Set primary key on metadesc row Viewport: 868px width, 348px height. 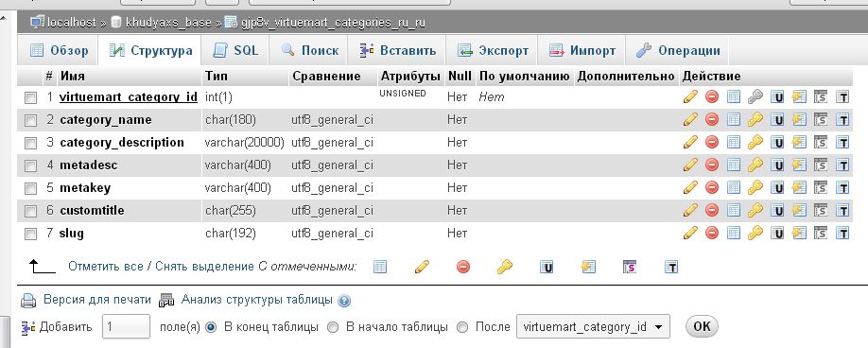pos(755,165)
